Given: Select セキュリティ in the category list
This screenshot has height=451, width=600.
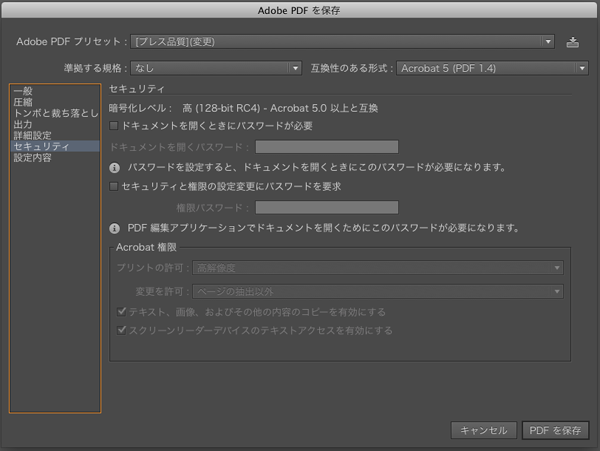Looking at the screenshot, I should (55, 146).
